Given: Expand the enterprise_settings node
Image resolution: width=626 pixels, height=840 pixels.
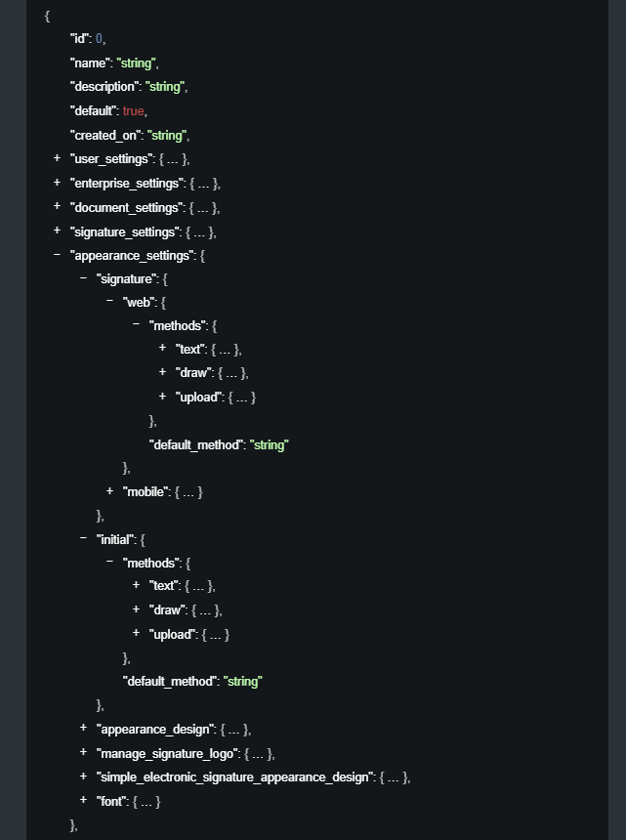Looking at the screenshot, I should (57, 183).
